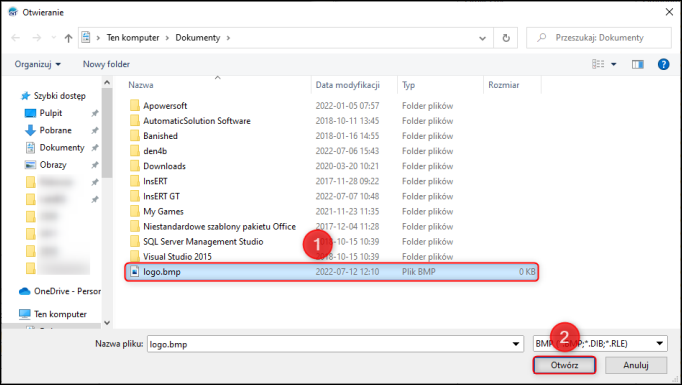Click the Dokumenty pin icon
Viewport: 682px width, 385px height.
(x=95, y=148)
